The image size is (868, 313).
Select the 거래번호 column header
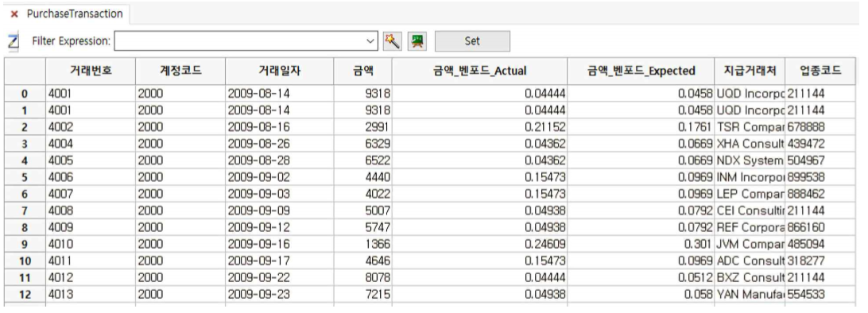[x=91, y=71]
